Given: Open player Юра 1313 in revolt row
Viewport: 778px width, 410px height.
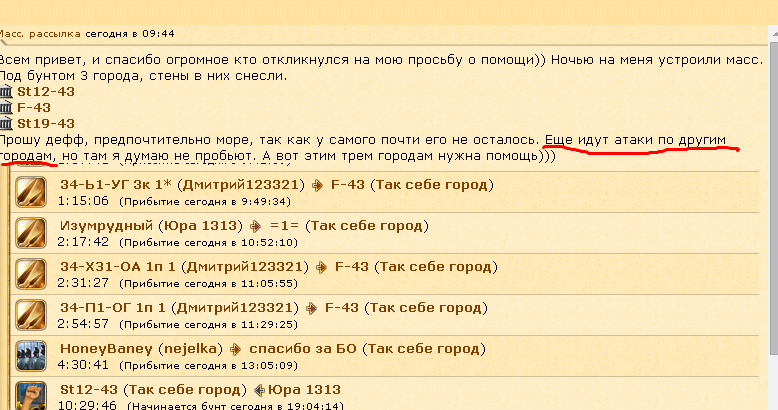Looking at the screenshot, I should (304, 390).
